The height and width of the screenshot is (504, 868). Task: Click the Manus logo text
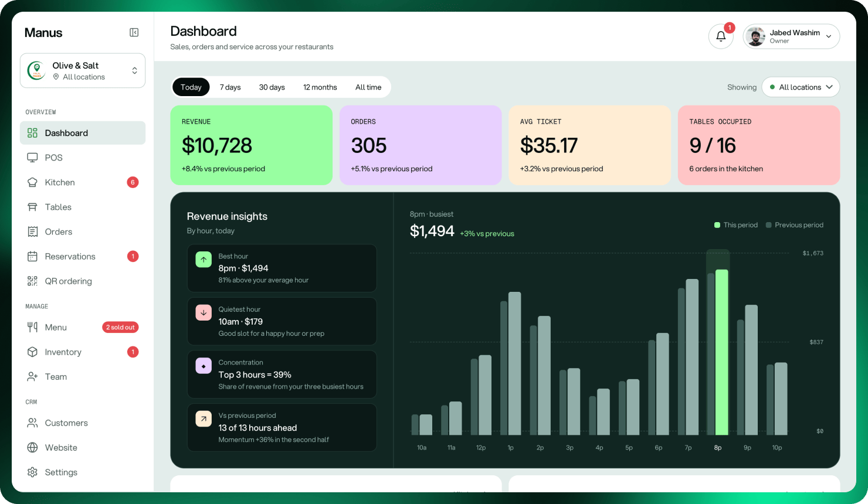point(43,33)
